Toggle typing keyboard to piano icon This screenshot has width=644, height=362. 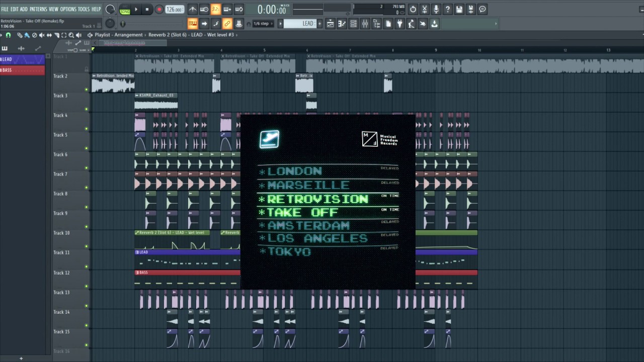click(193, 24)
